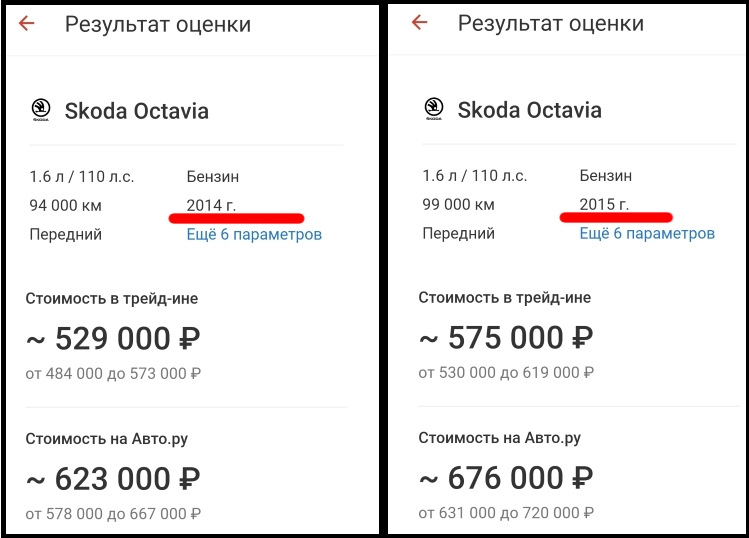Click price range 'от 631 000 до 720 000 ₽'
This screenshot has width=749, height=538.
(x=506, y=513)
